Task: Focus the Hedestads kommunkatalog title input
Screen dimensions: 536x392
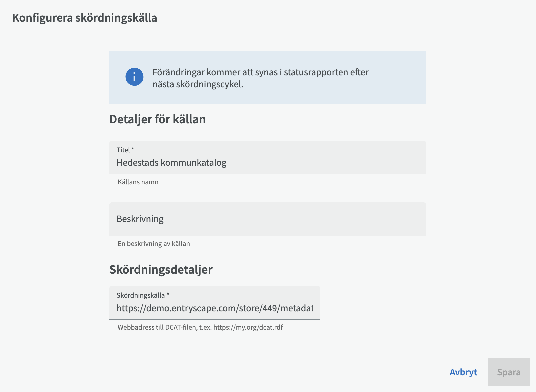Action: (x=267, y=163)
